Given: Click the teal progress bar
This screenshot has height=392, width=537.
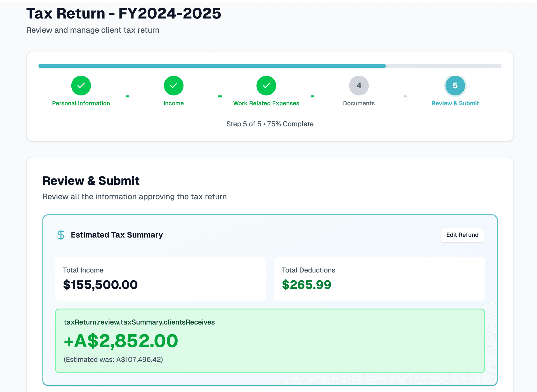Looking at the screenshot, I should pyautogui.click(x=212, y=66).
